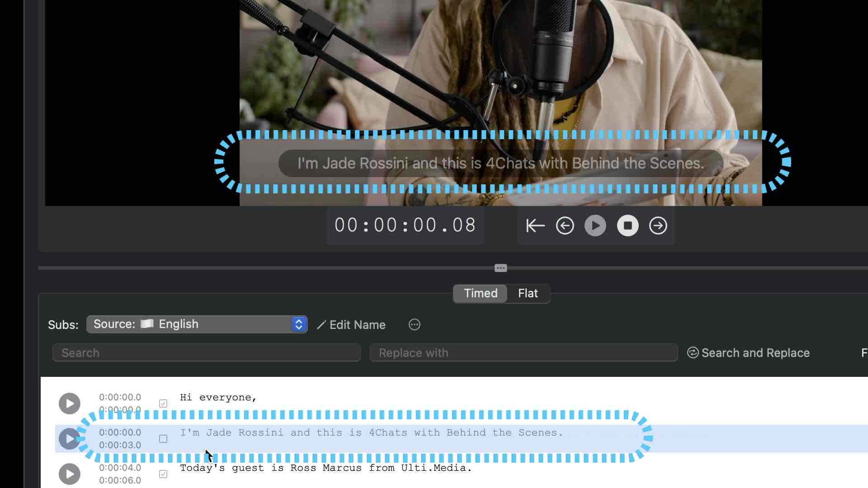Click Edit Name button
The image size is (868, 488).
[352, 325]
